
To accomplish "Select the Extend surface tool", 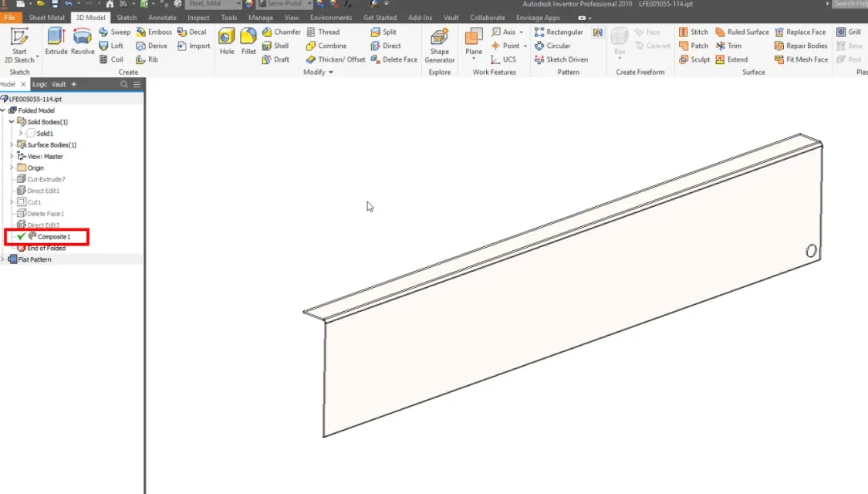I will click(x=732, y=59).
